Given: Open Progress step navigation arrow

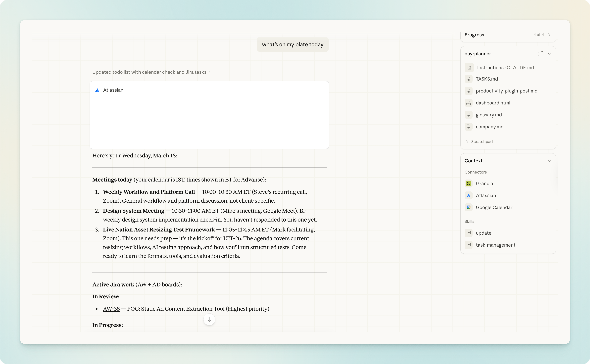Looking at the screenshot, I should coord(549,34).
